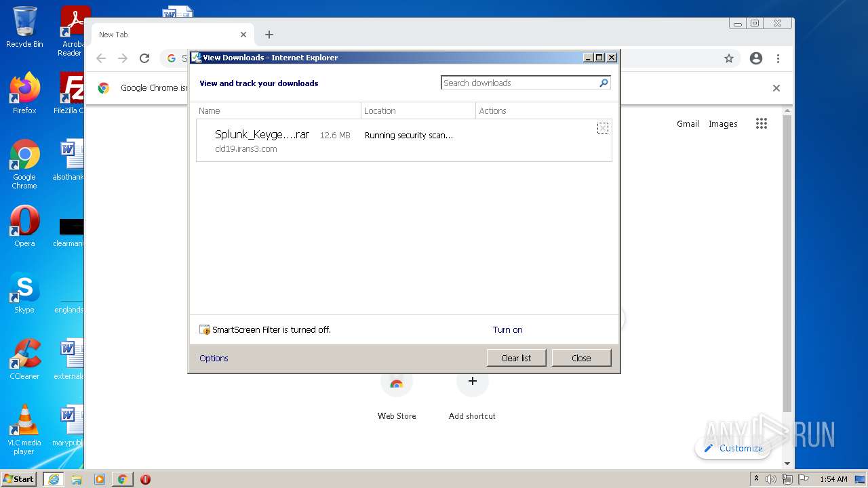Click volume speaker tray icon
Screen dimensions: 868x488
[771, 479]
